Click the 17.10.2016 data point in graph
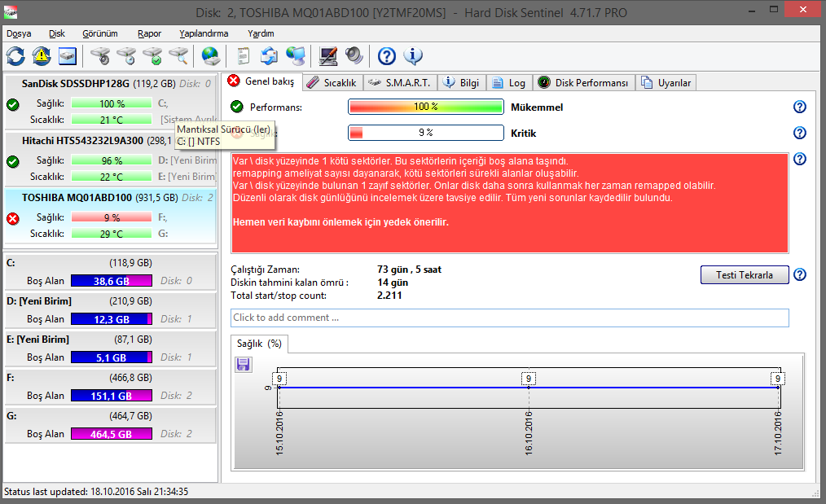Screen dimensions: 826x504 [778, 388]
